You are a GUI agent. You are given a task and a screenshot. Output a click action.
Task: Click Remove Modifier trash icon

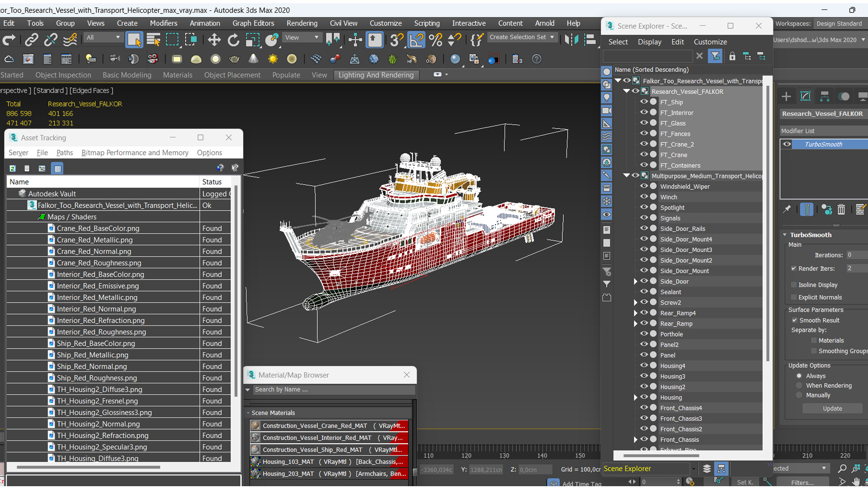coord(841,209)
